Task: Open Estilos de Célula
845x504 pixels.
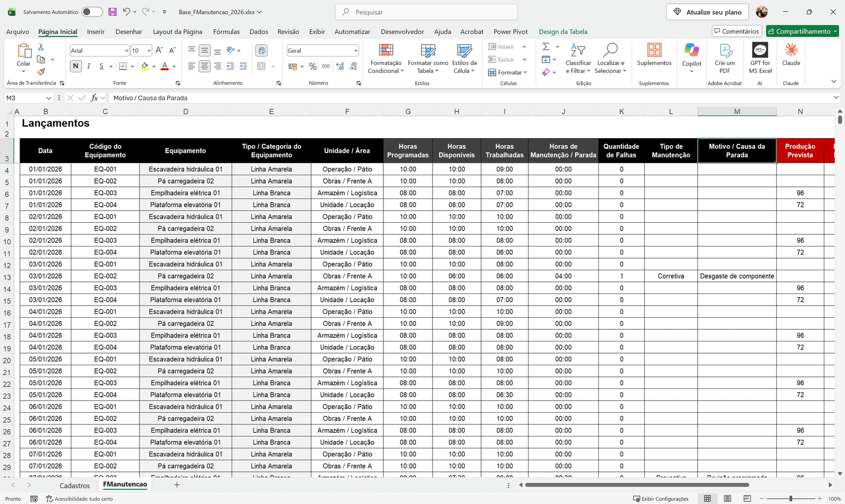Action: coord(464,59)
